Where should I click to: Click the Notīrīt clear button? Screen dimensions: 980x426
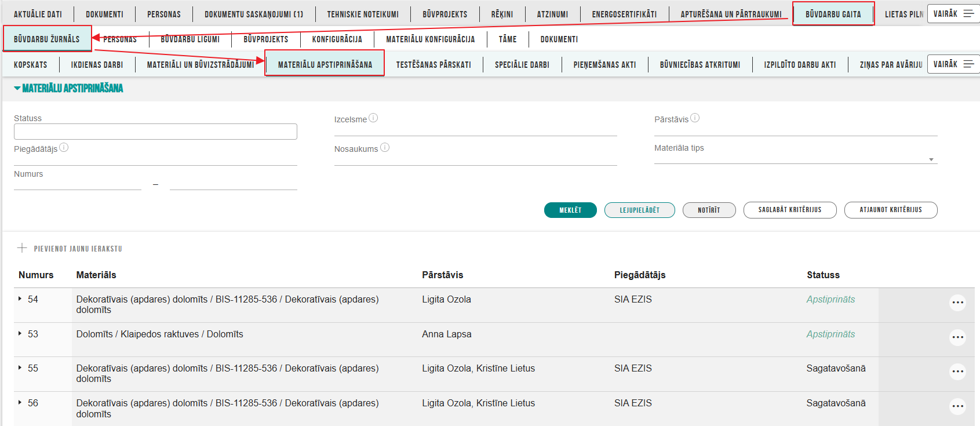pos(709,210)
